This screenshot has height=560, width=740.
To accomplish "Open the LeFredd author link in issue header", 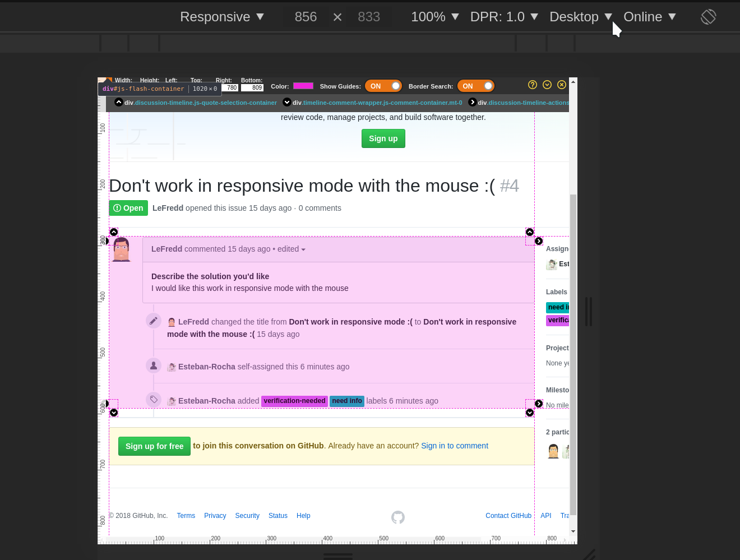I will tap(168, 208).
